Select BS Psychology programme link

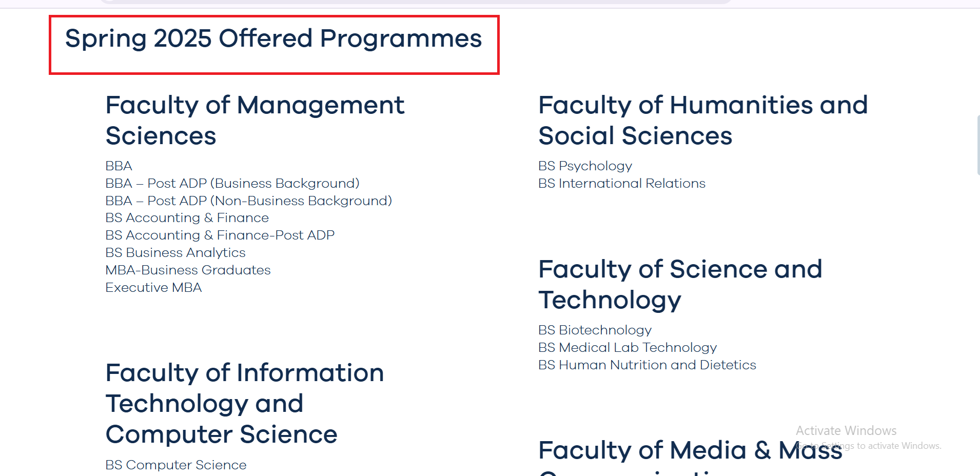coord(585,166)
